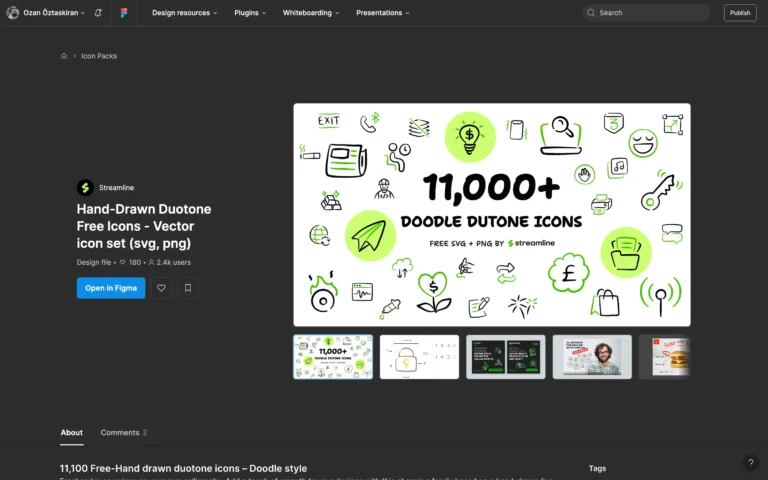The image size is (768, 480).
Task: Click the home icon in breadcrumb
Action: click(x=64, y=56)
